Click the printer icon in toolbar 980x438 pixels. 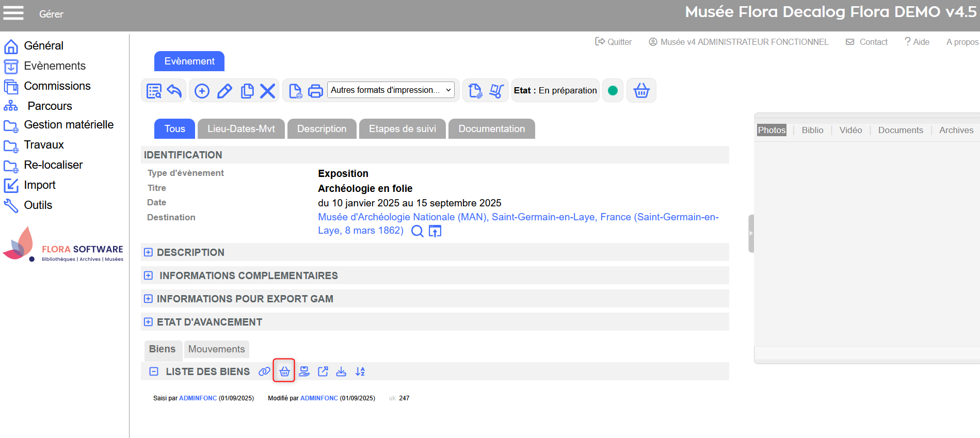coord(315,91)
